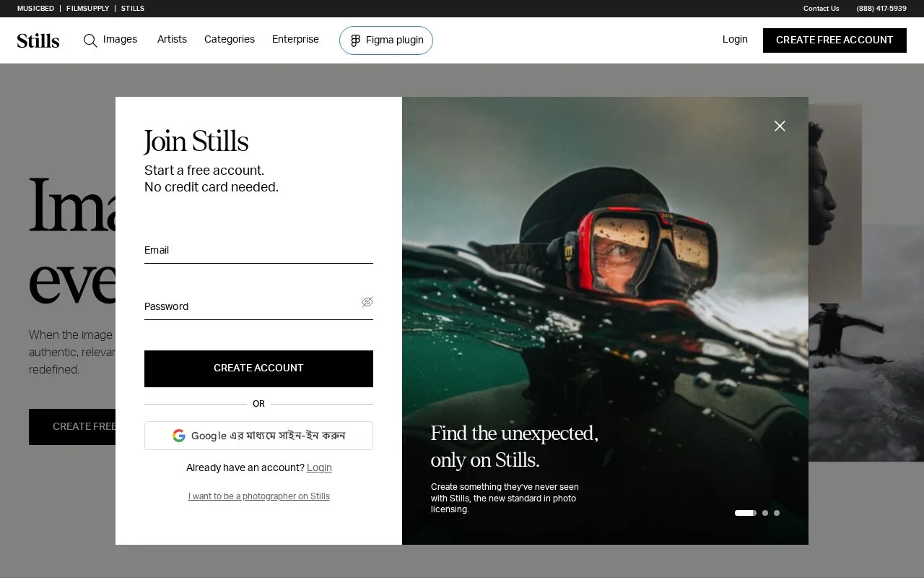Open the Enterprise menu item
924x578 pixels.
(x=295, y=40)
